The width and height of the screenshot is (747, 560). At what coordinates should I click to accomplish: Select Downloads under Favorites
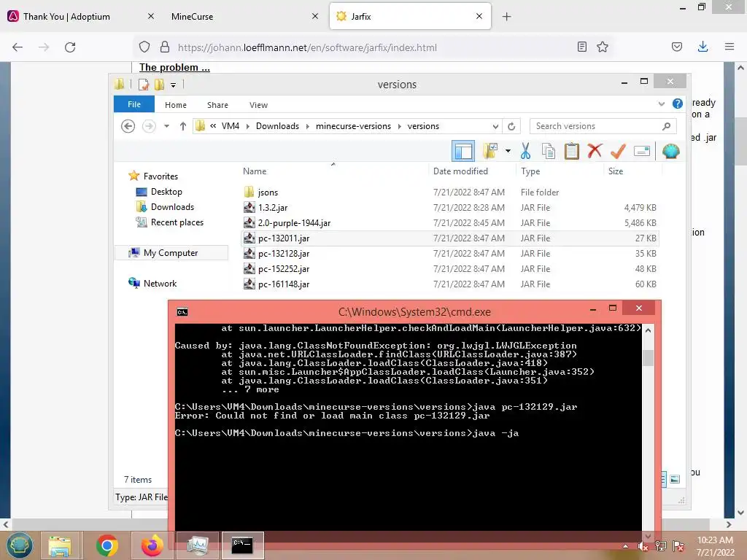click(x=172, y=206)
